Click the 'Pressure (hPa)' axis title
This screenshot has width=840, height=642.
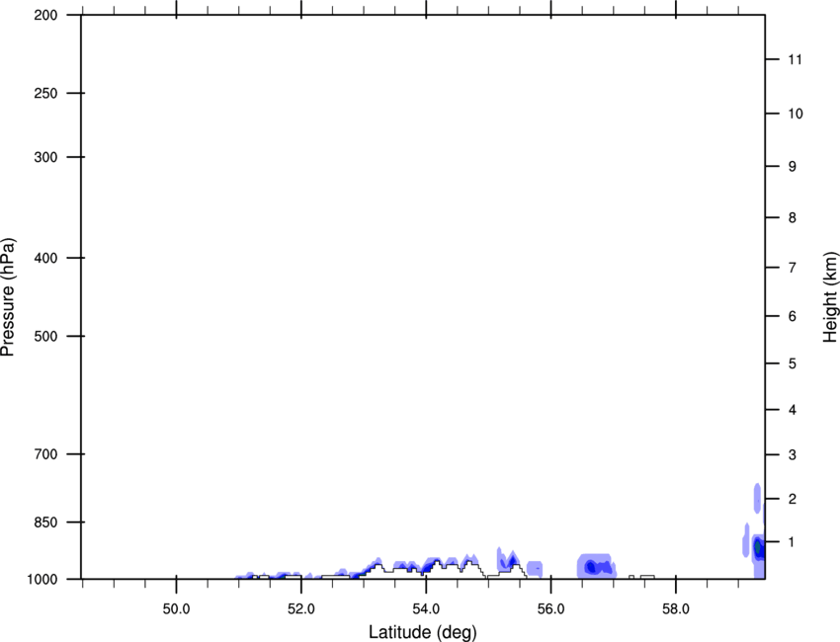tap(8, 297)
